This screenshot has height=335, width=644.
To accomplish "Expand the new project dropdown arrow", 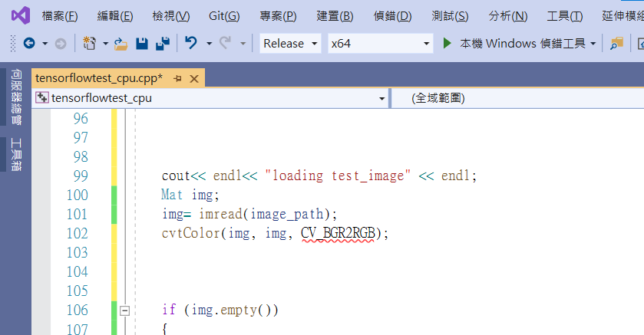I will click(105, 44).
